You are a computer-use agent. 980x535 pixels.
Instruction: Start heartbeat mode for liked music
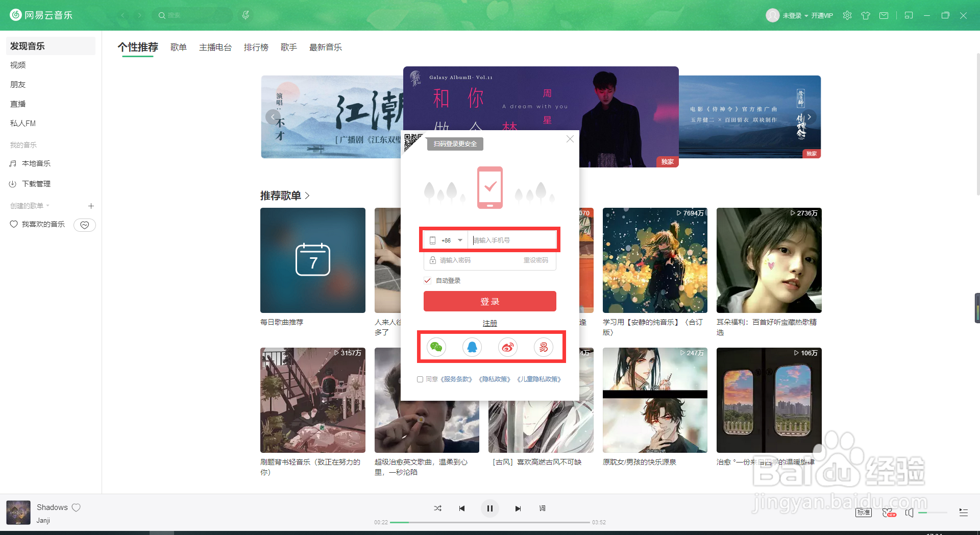[85, 225]
